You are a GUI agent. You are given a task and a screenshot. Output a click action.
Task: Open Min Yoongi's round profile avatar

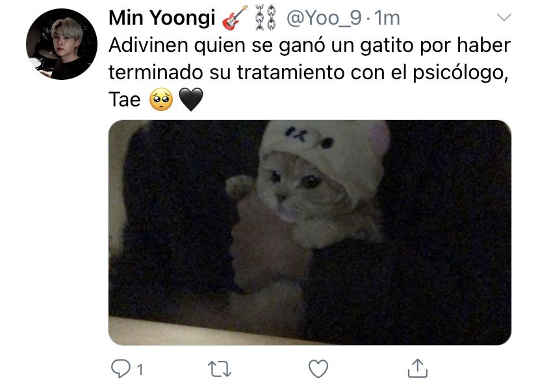tap(62, 44)
